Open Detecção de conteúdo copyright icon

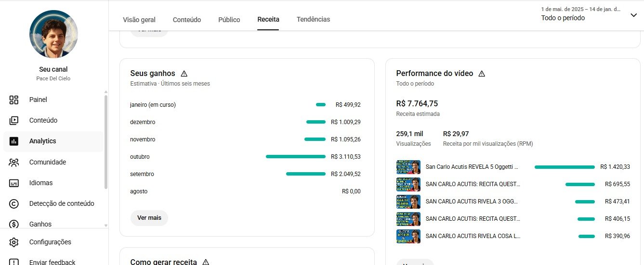[14, 204]
